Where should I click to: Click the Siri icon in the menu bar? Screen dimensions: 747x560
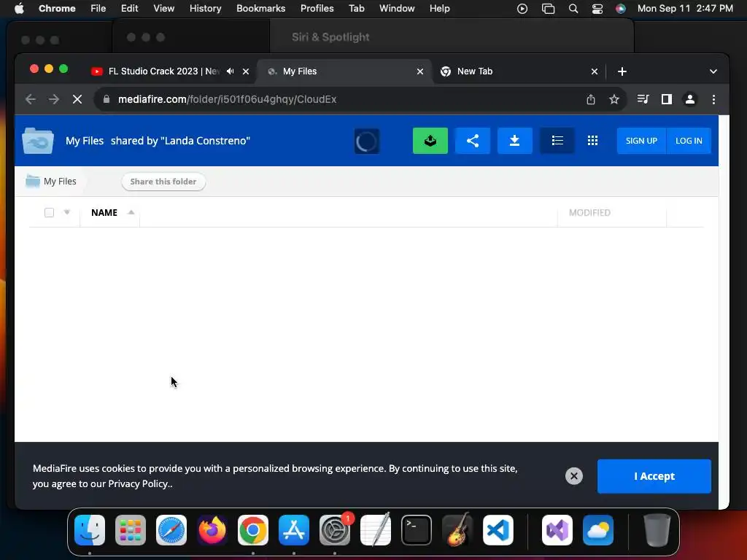point(620,9)
